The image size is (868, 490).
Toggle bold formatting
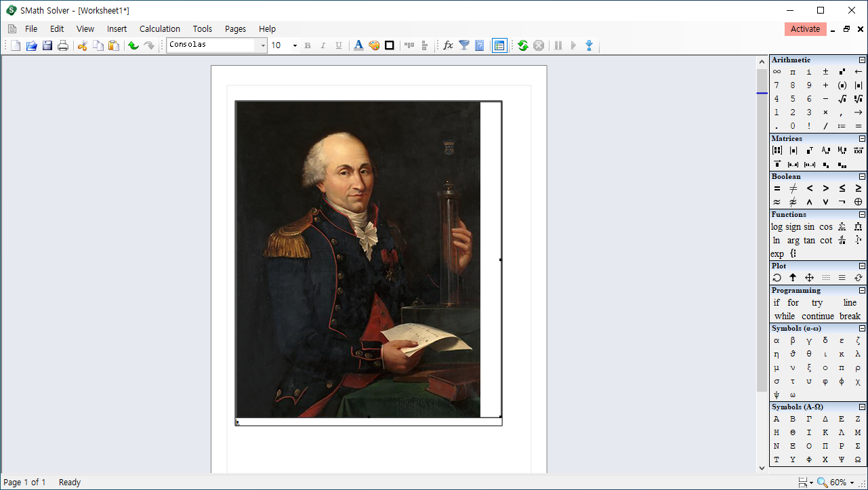(x=308, y=45)
